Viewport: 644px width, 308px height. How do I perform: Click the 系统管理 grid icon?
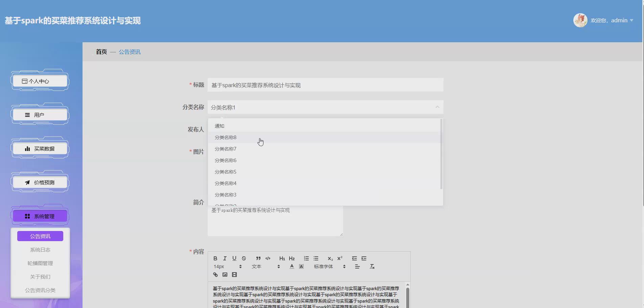click(28, 216)
